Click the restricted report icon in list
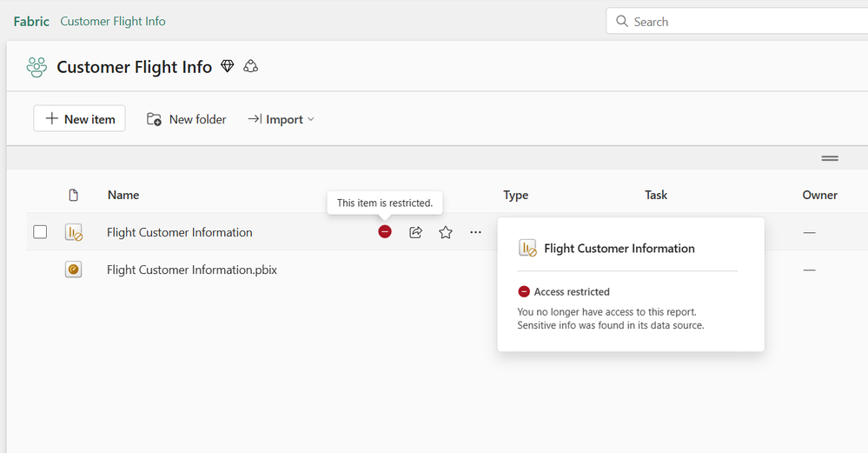This screenshot has width=868, height=453. click(x=74, y=232)
